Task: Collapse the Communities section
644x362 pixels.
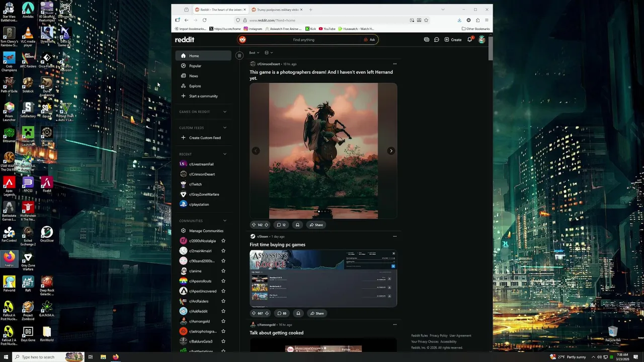Action: (224, 221)
